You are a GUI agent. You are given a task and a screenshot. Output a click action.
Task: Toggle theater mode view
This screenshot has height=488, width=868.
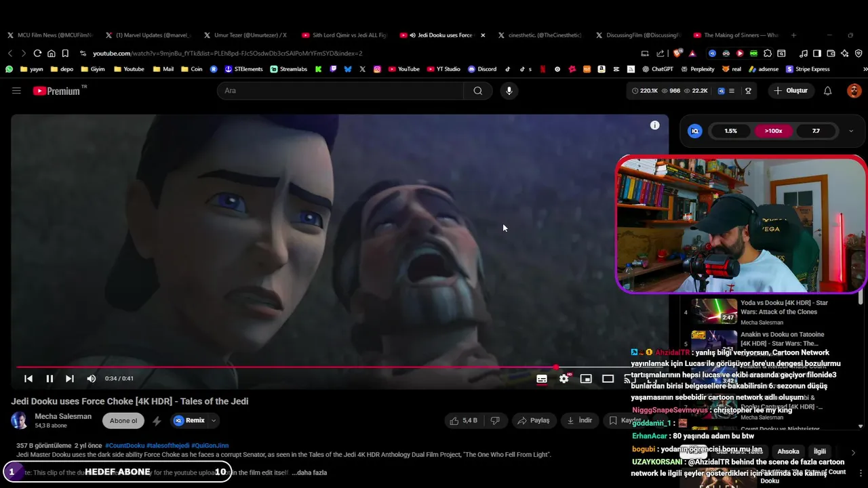(608, 379)
